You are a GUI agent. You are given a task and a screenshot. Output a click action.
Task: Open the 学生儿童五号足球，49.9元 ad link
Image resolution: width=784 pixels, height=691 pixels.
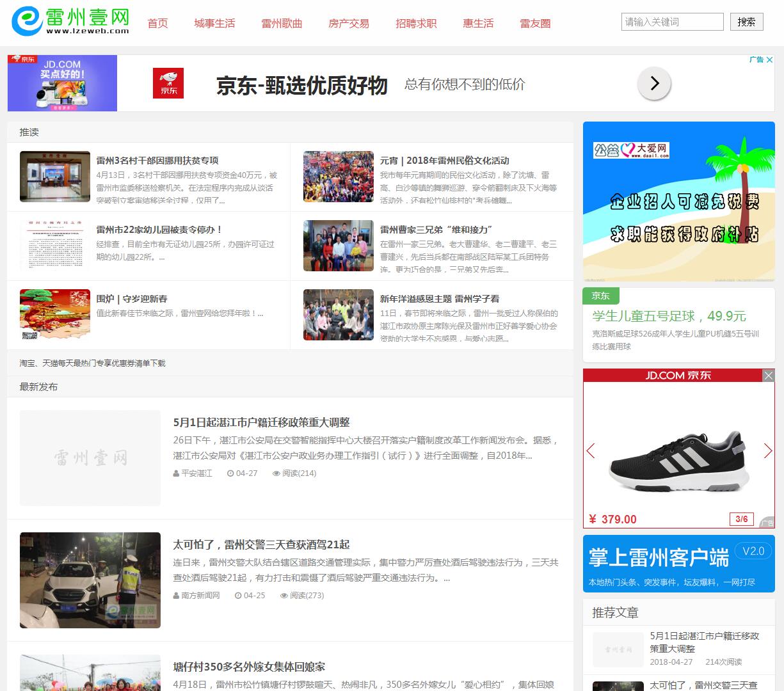coord(669,316)
